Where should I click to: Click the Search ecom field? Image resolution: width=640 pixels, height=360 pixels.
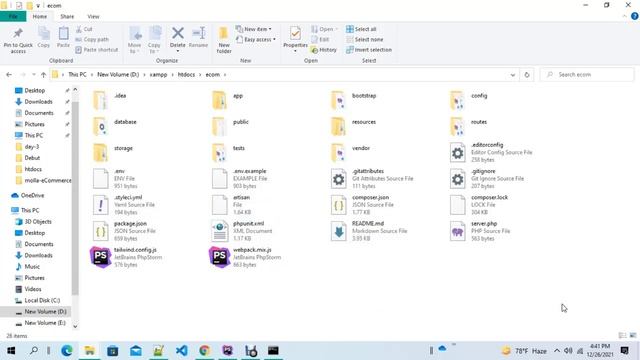pos(587,75)
